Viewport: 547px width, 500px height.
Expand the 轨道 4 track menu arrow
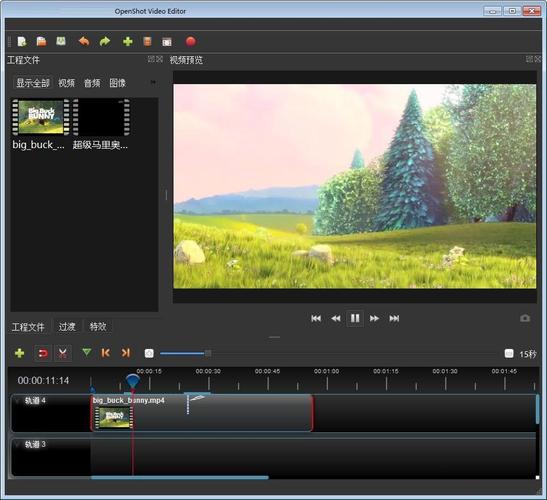point(17,401)
